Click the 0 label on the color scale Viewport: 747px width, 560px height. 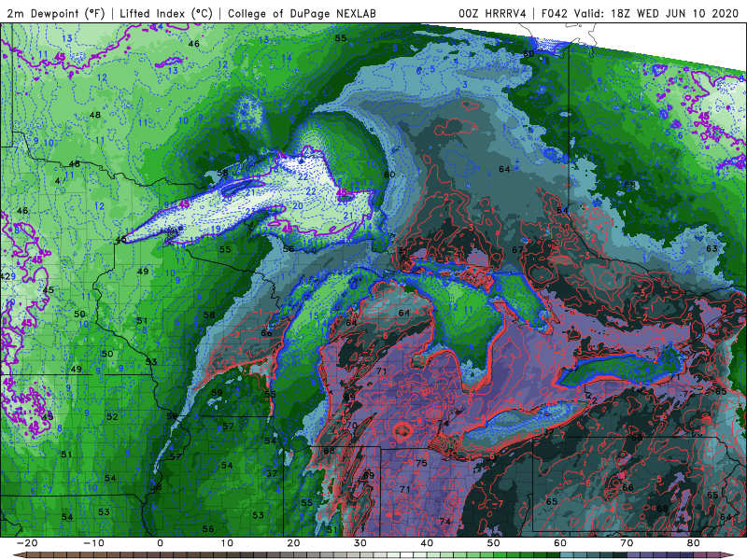click(x=160, y=543)
